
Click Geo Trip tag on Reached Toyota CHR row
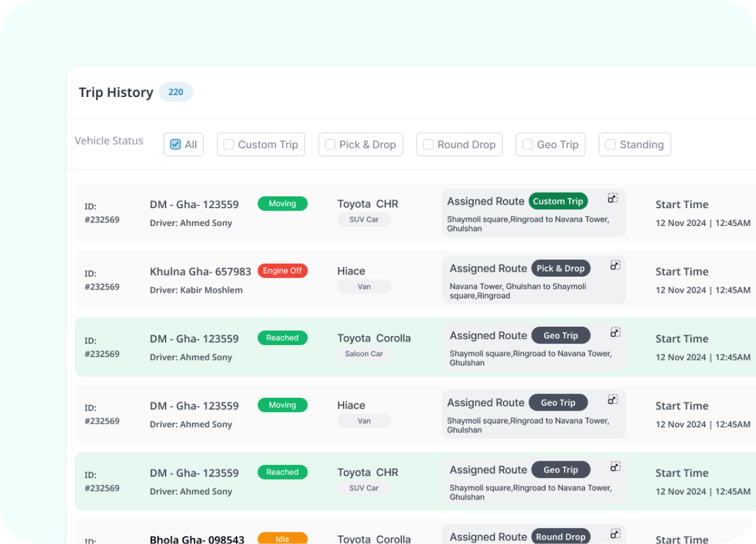tap(561, 470)
